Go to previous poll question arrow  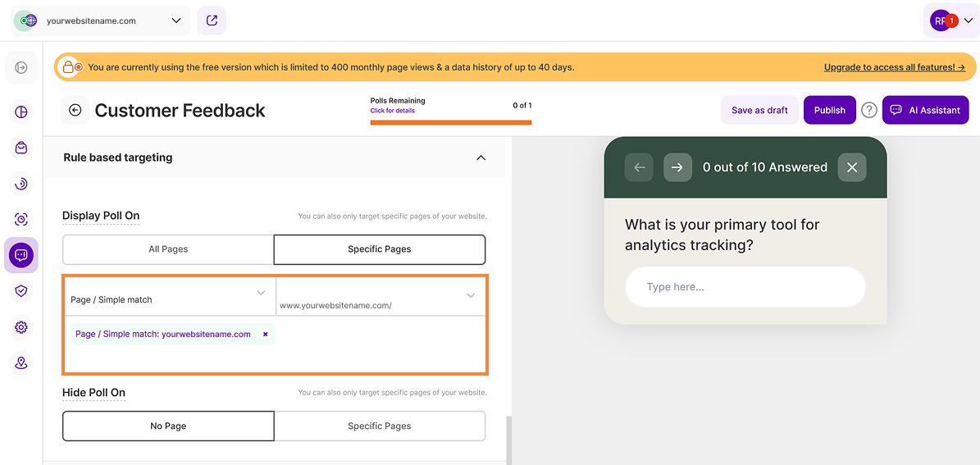click(x=639, y=167)
